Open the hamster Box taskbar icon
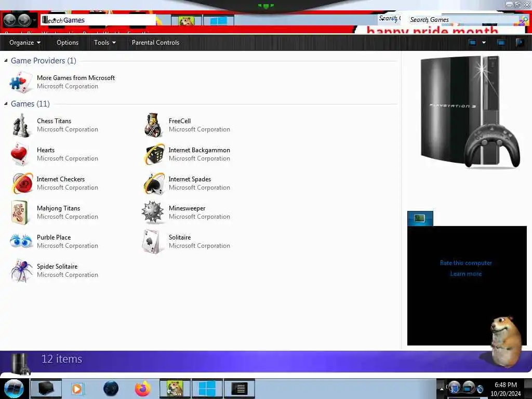 (x=175, y=389)
